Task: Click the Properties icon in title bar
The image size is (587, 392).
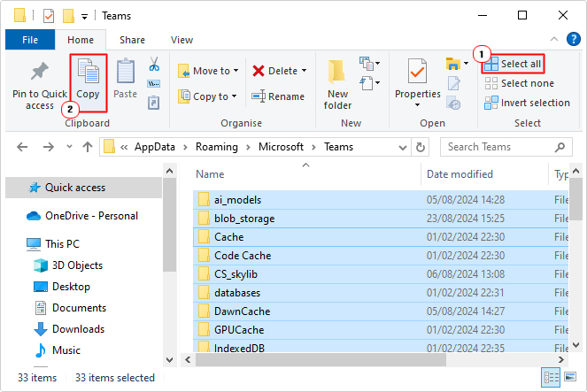Action: click(49, 16)
